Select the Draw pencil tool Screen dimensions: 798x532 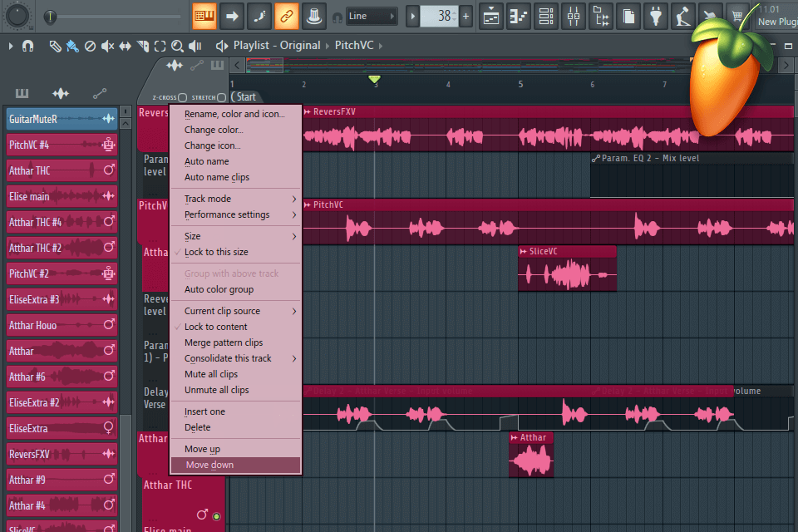tap(55, 47)
